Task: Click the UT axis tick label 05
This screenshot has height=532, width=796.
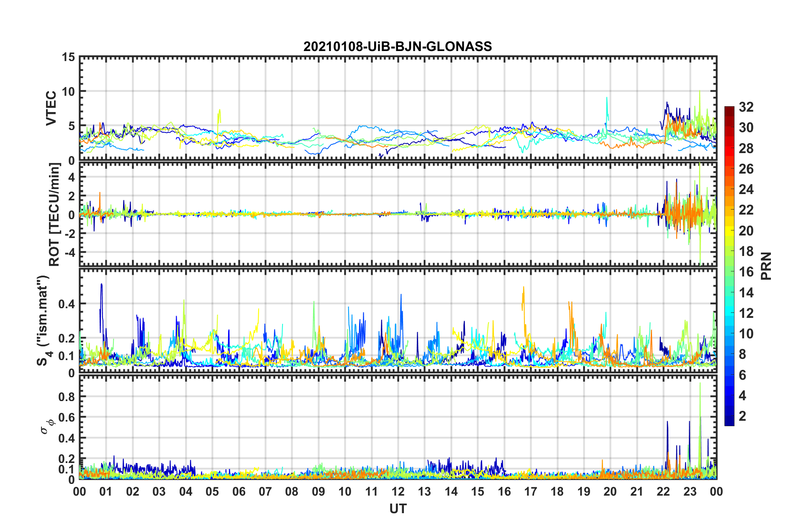Action: click(212, 491)
